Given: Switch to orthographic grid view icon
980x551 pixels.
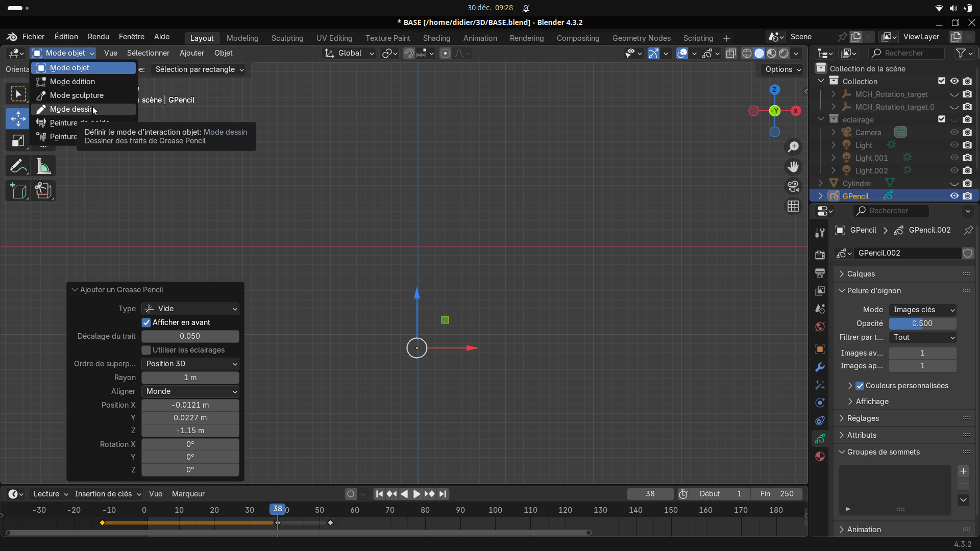Looking at the screenshot, I should (x=793, y=206).
